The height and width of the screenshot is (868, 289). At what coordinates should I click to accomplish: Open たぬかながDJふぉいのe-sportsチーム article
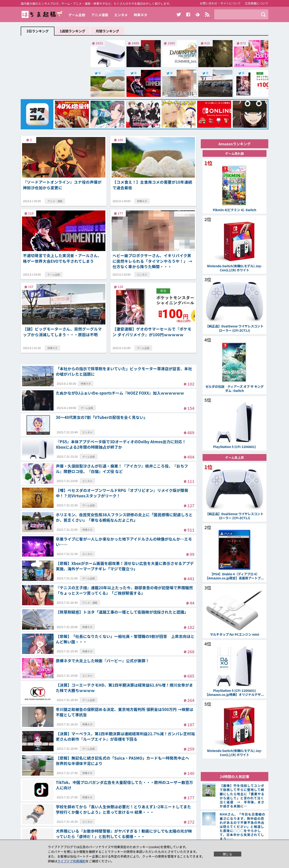point(120,393)
